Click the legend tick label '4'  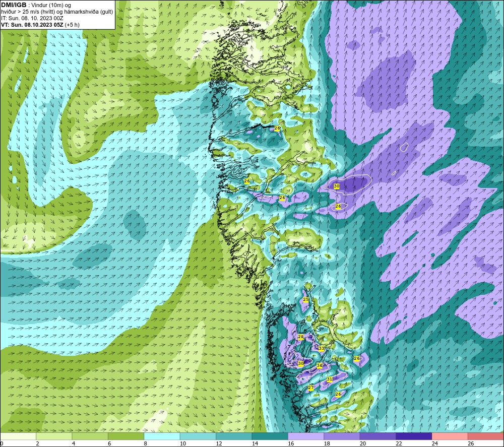pyautogui.click(x=74, y=444)
